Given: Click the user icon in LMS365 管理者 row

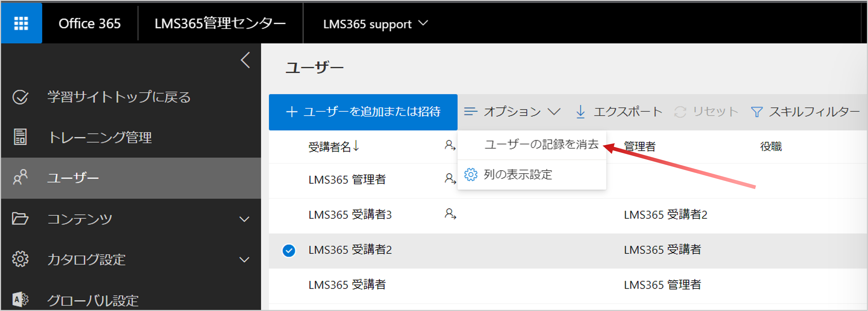Looking at the screenshot, I should coord(450,179).
